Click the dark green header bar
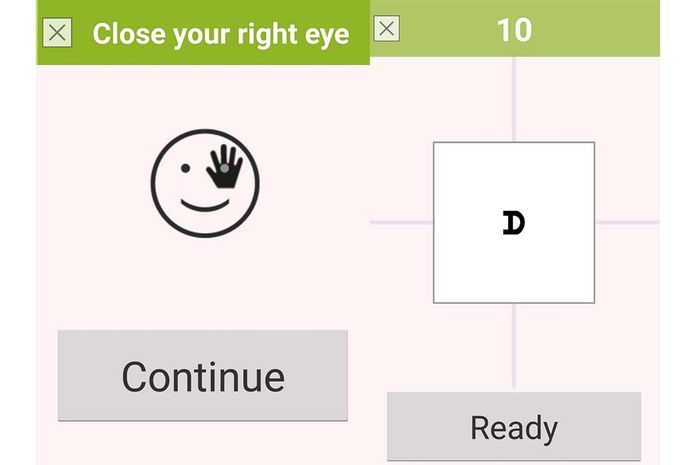The height and width of the screenshot is (465, 700). coord(203,32)
